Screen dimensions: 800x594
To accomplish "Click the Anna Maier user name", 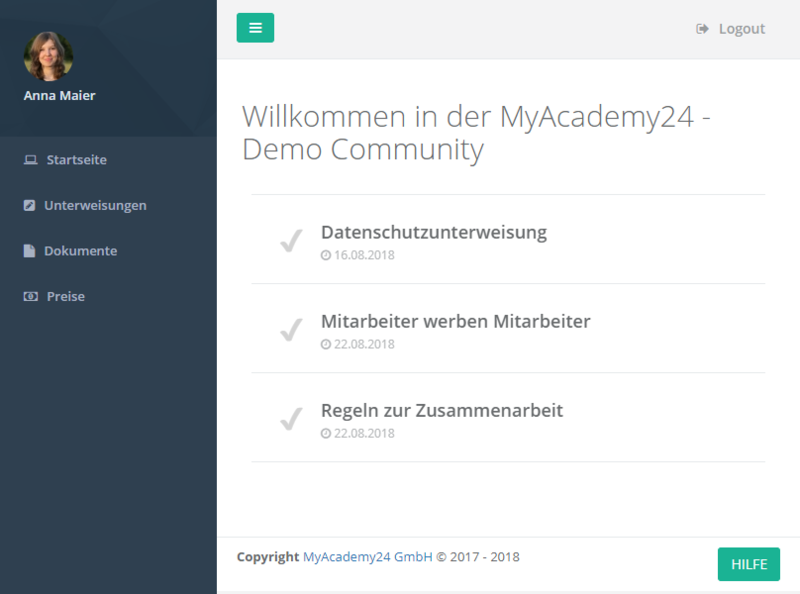I will 59,95.
